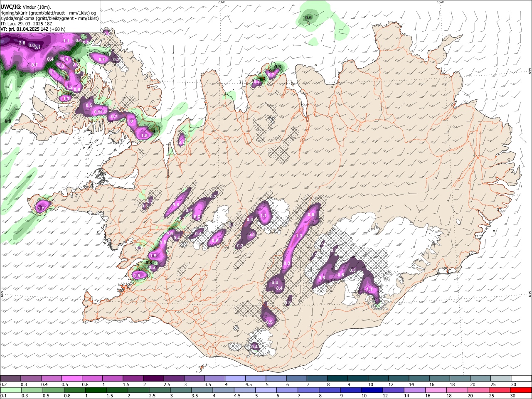Click the 30 label under the upper legend
The image size is (532, 399).
pyautogui.click(x=514, y=384)
